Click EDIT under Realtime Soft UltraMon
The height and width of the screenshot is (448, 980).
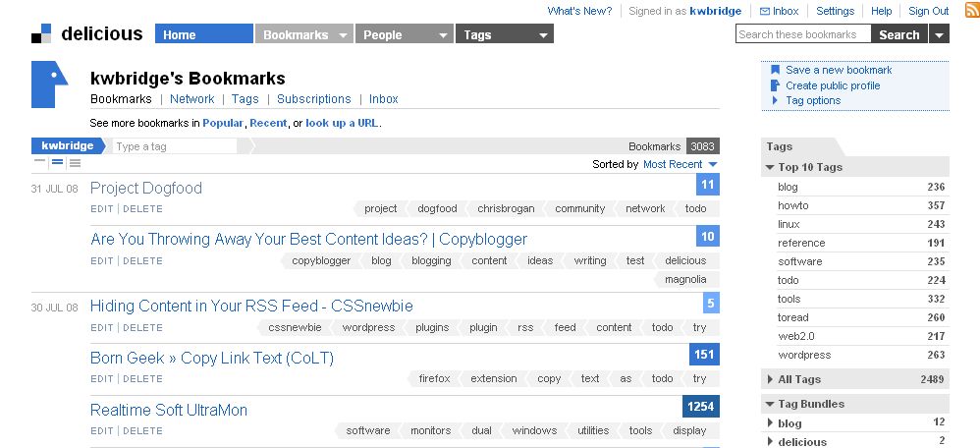click(x=102, y=430)
